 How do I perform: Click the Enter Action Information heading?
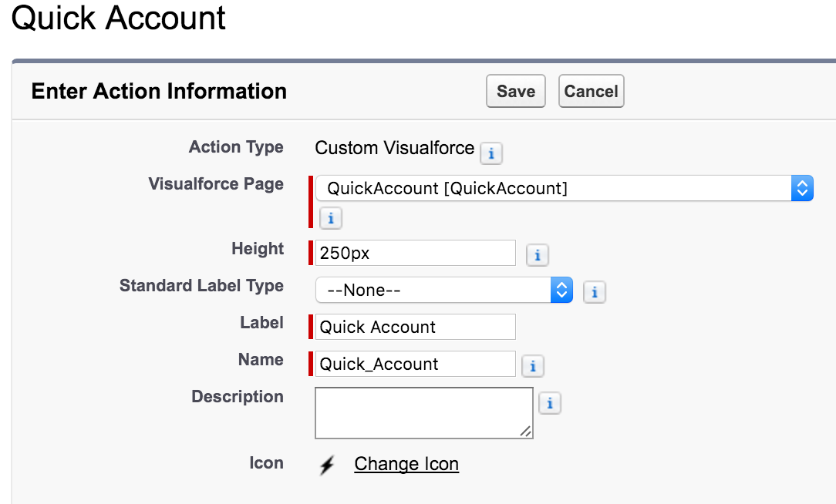[x=159, y=91]
